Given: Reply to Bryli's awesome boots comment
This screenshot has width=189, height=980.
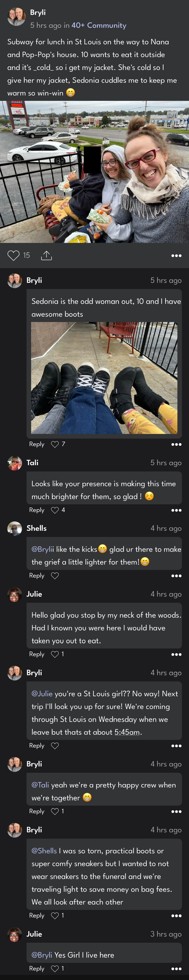Looking at the screenshot, I should pyautogui.click(x=37, y=444).
